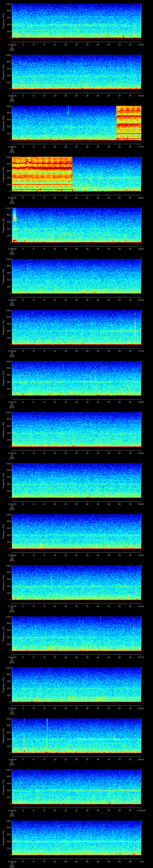Open the 13:57 spectrogram panel
Viewport: 153px width, 868px height.
tap(76, 685)
